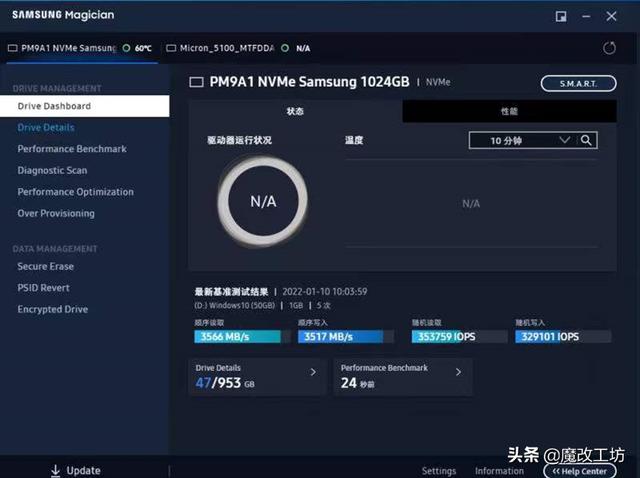Viewport: 640px width, 478px height.
Task: Click the Update download arrow icon
Action: coord(56,471)
